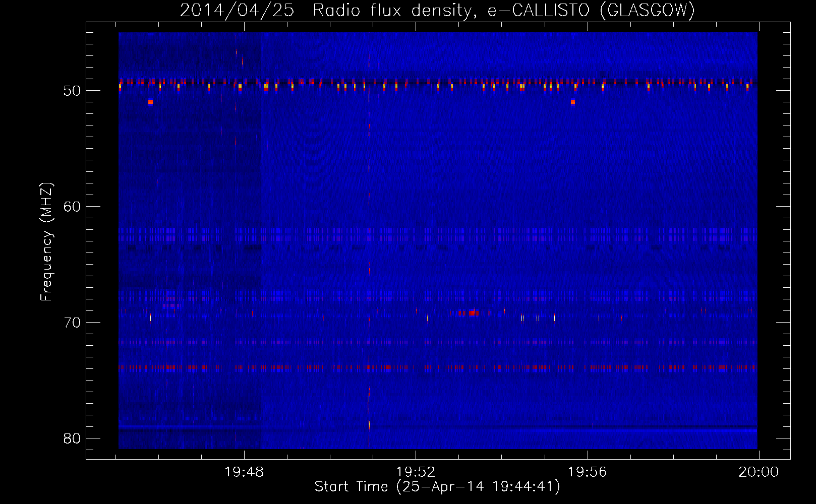The width and height of the screenshot is (816, 504).
Task: Click the 50 frequency tick label
Action: 73,91
